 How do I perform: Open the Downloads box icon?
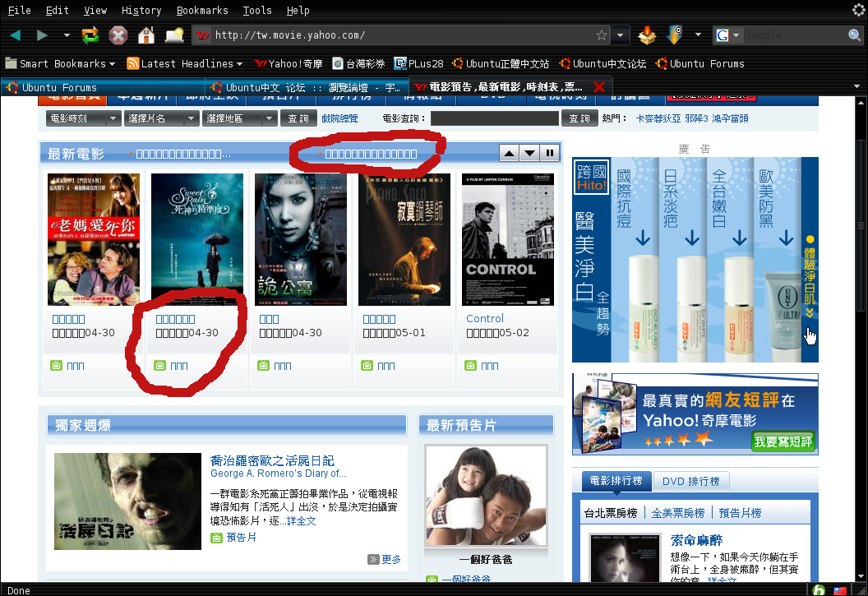click(647, 35)
